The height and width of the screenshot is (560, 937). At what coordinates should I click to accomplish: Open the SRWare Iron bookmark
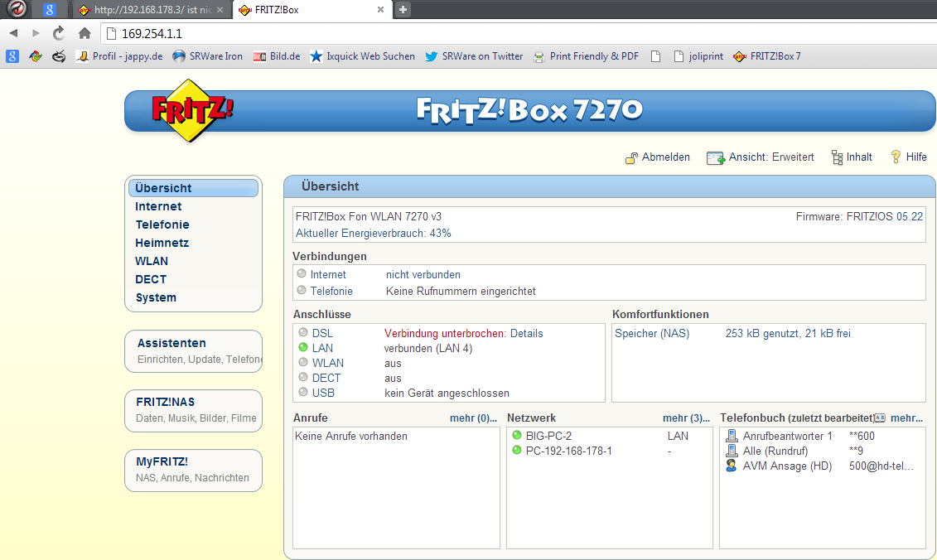(207, 56)
